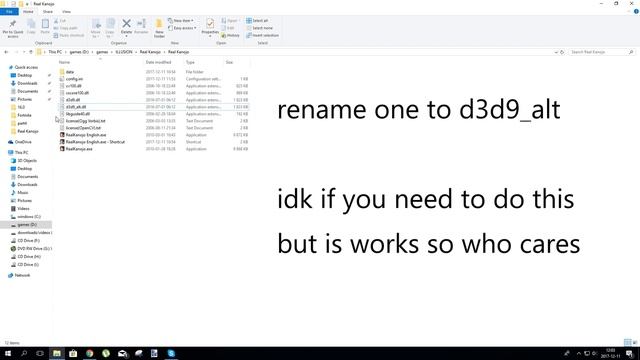Open OneDrive in navigation pane
Screen dimensions: 640x360
click(23, 142)
